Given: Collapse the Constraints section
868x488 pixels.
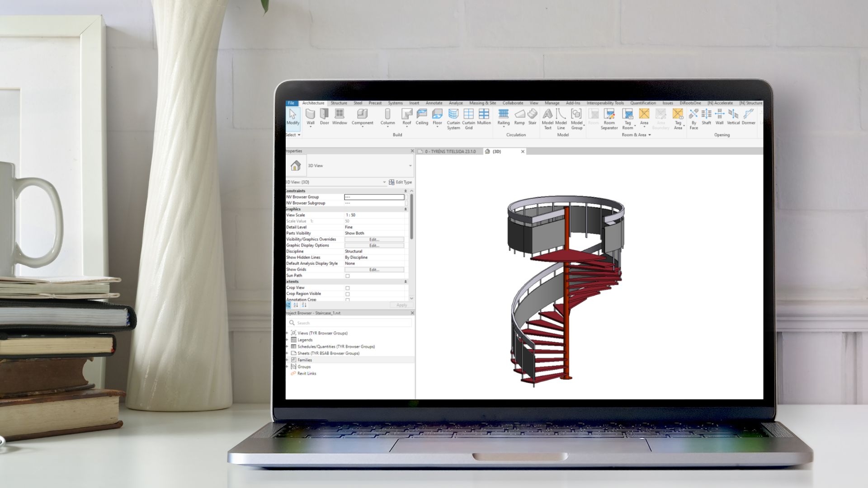Looking at the screenshot, I should [x=405, y=191].
